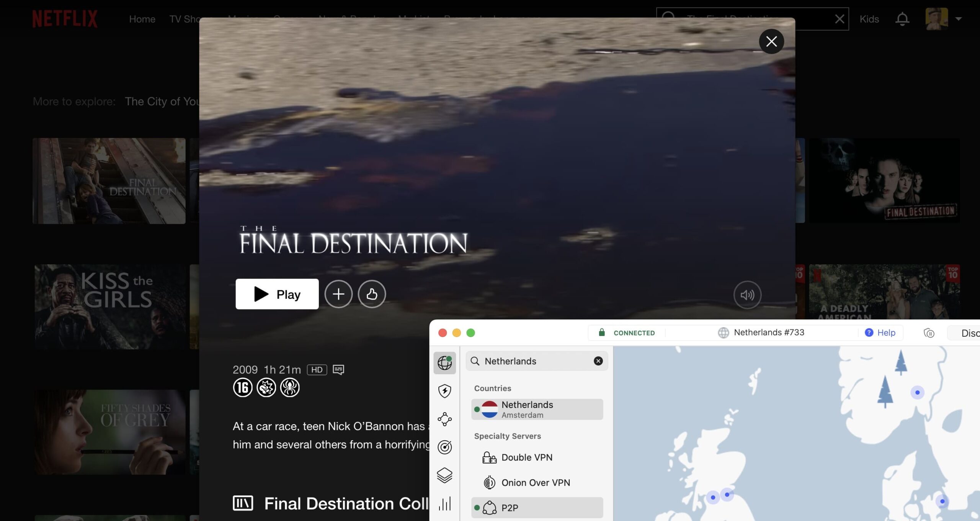Select the Double VPN specialty server
Image resolution: width=980 pixels, height=521 pixels.
point(526,457)
